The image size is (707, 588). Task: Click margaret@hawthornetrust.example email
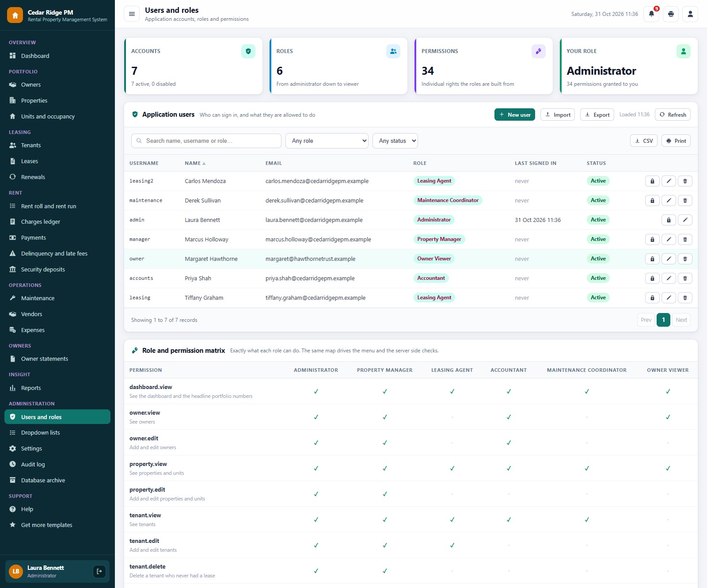pos(310,259)
